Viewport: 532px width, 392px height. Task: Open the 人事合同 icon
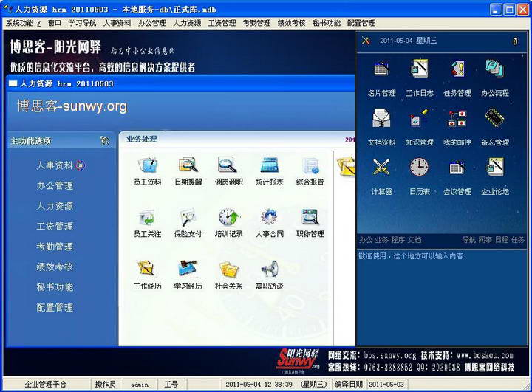269,217
